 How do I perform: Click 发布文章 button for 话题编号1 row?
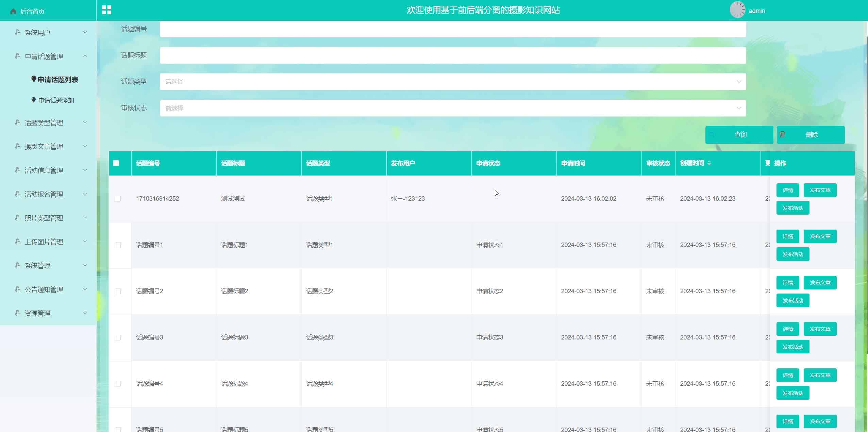[x=820, y=236]
